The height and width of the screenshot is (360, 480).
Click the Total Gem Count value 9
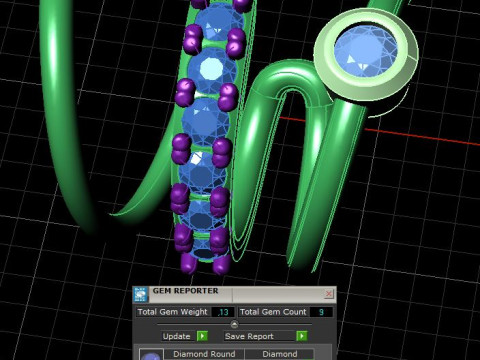coord(321,312)
